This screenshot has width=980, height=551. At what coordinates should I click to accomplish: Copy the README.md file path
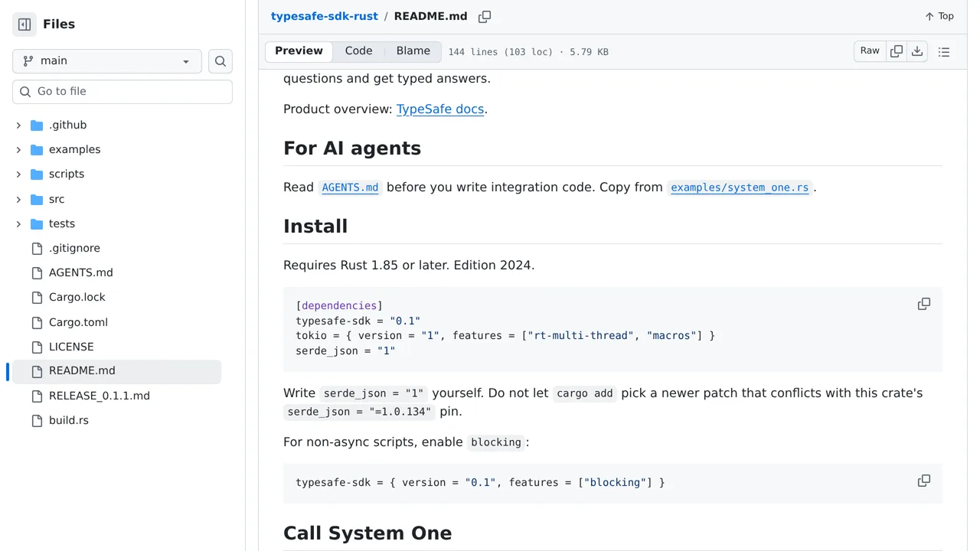click(x=485, y=17)
